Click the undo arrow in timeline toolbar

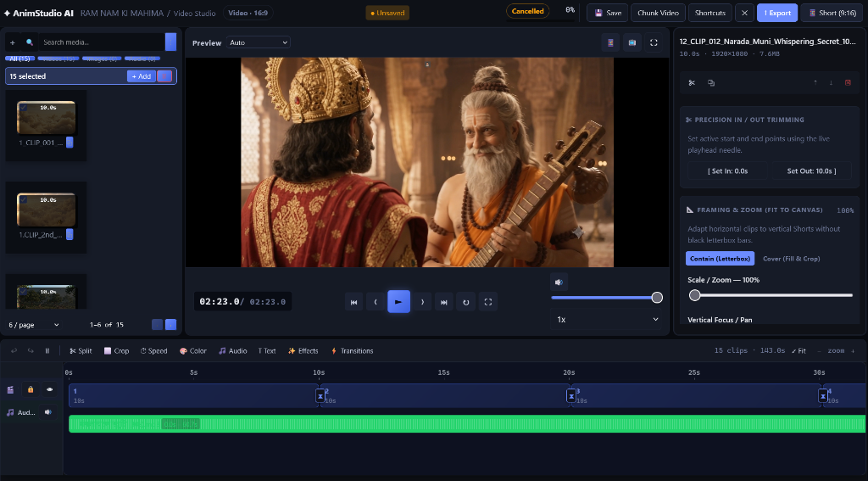(14, 350)
